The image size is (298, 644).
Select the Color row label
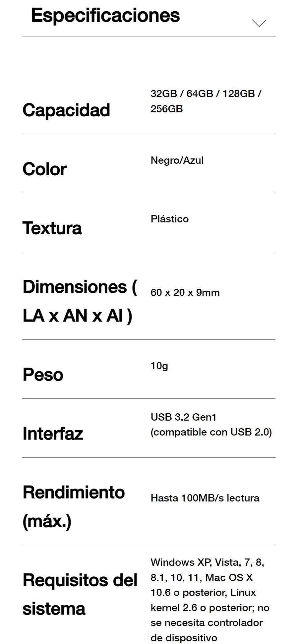pyautogui.click(x=44, y=169)
